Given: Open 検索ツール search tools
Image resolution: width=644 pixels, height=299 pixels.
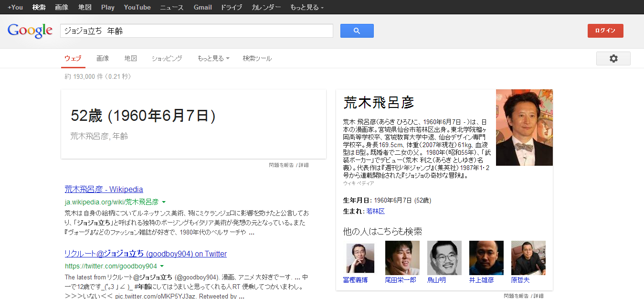Looking at the screenshot, I should pos(257,58).
